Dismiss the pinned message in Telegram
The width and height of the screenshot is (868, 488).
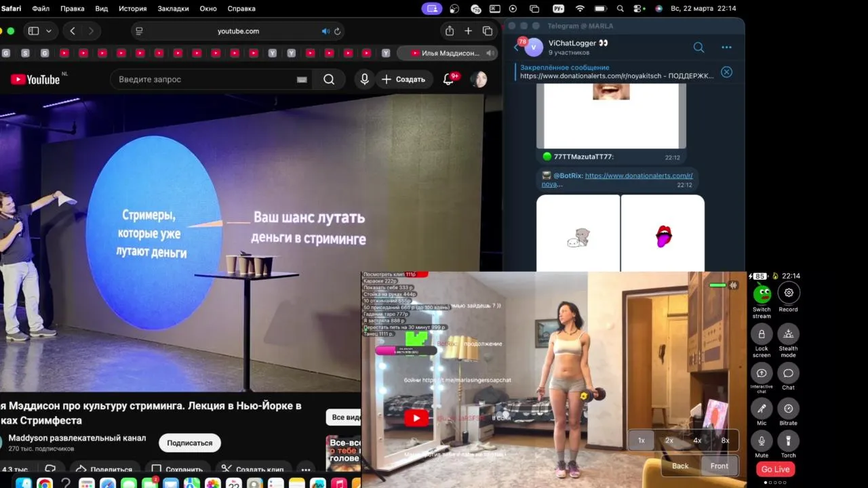[x=726, y=72]
